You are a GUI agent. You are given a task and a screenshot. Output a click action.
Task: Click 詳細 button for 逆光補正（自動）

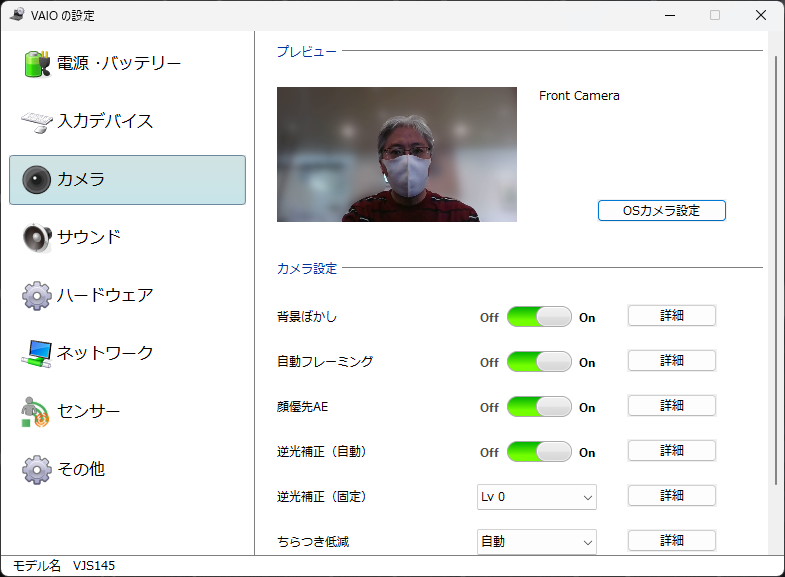672,451
